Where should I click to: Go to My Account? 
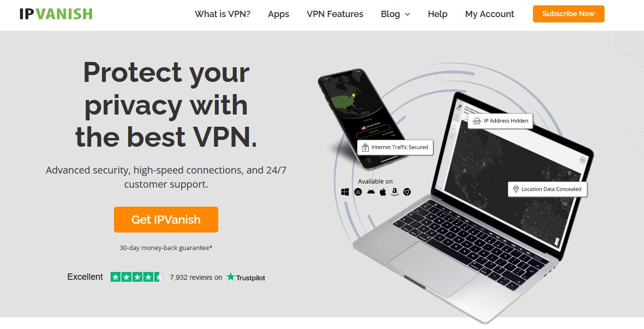(x=490, y=14)
